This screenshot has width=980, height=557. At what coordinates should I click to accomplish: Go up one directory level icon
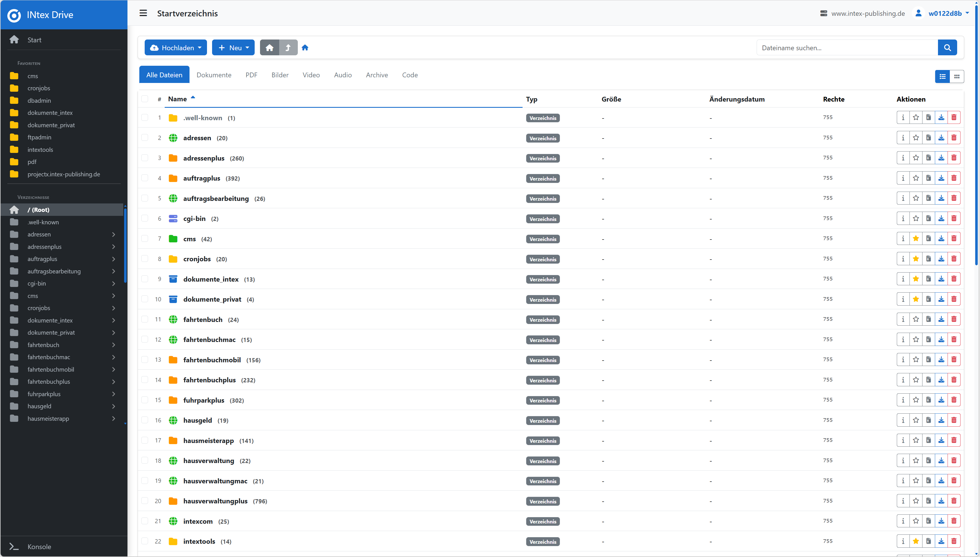(288, 48)
